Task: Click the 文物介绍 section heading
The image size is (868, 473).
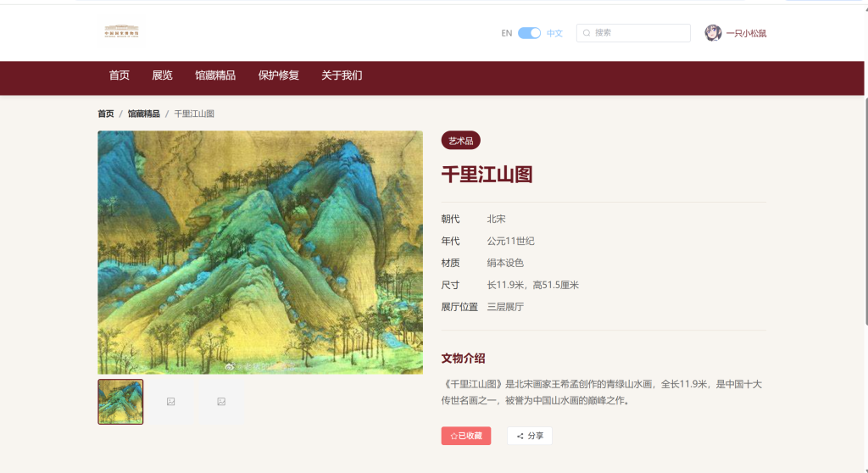Action: pyautogui.click(x=464, y=359)
